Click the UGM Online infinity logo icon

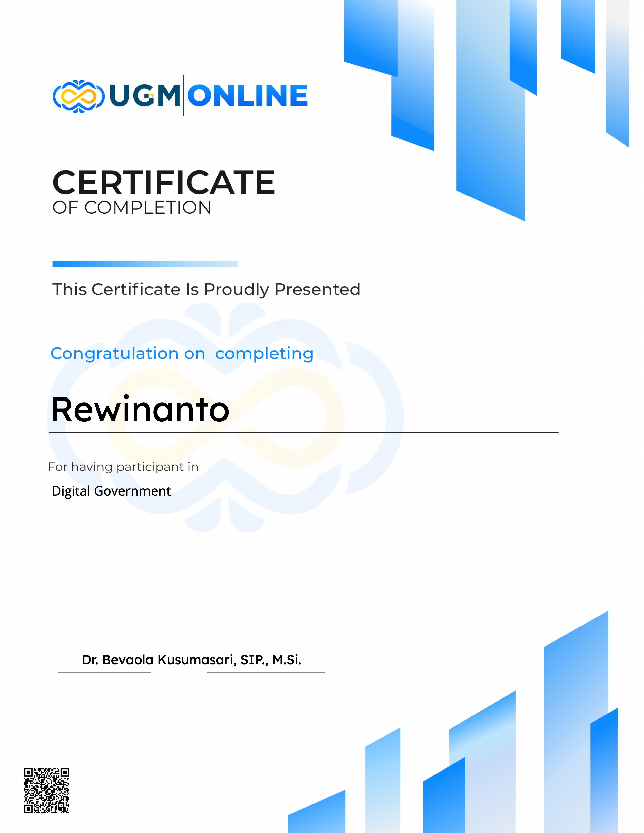tap(78, 96)
